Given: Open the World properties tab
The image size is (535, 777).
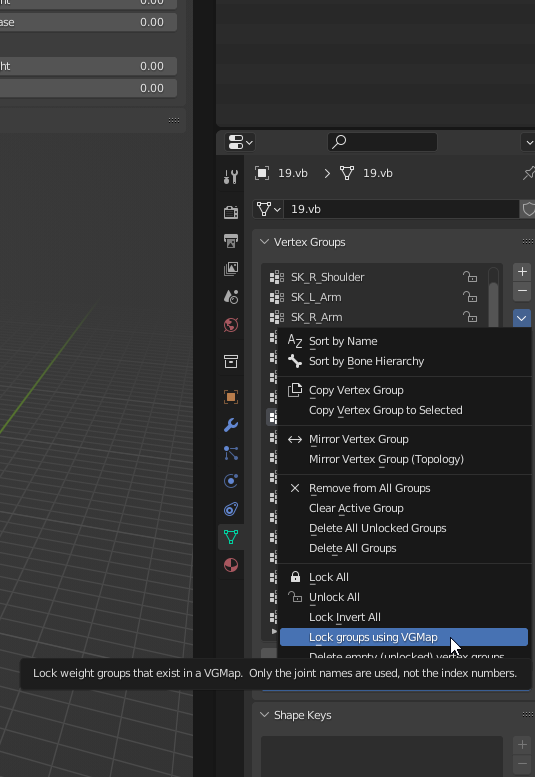Looking at the screenshot, I should (x=231, y=325).
